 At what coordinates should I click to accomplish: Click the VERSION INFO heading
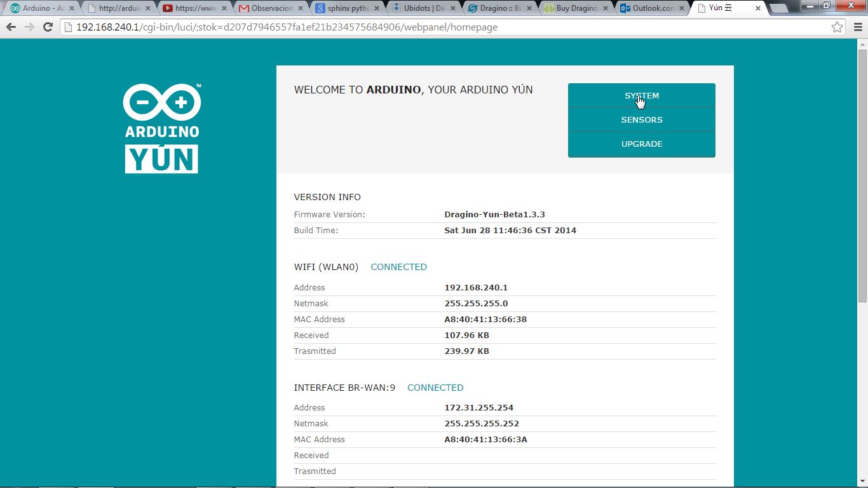pos(327,197)
